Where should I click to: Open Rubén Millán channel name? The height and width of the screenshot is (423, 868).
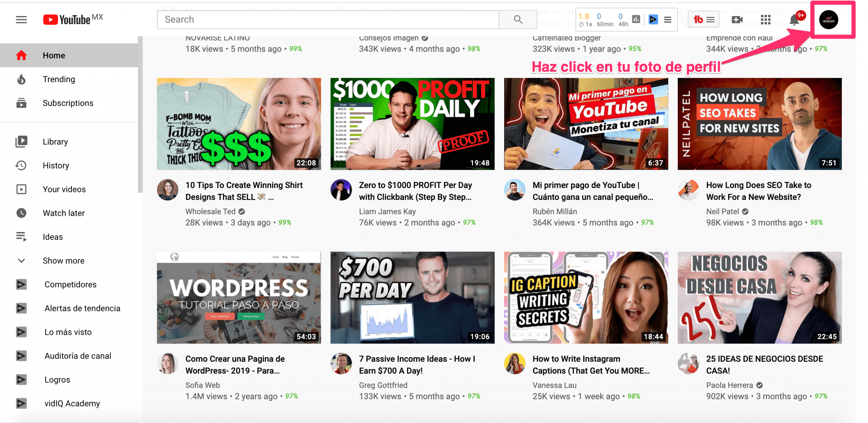click(554, 211)
